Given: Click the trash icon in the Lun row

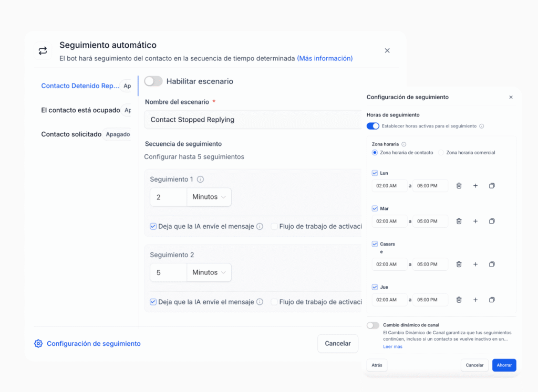Looking at the screenshot, I should click(x=459, y=186).
